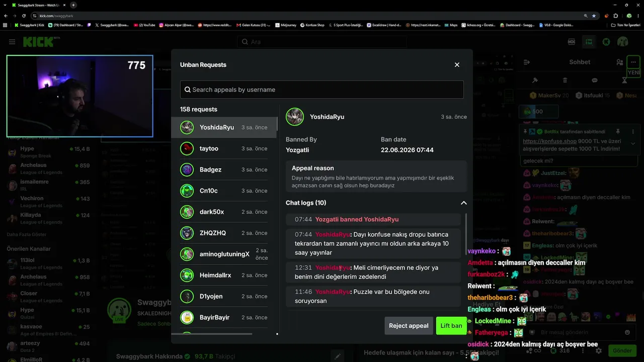Click the Search appeals by username field
The image size is (644, 362).
[x=322, y=89]
